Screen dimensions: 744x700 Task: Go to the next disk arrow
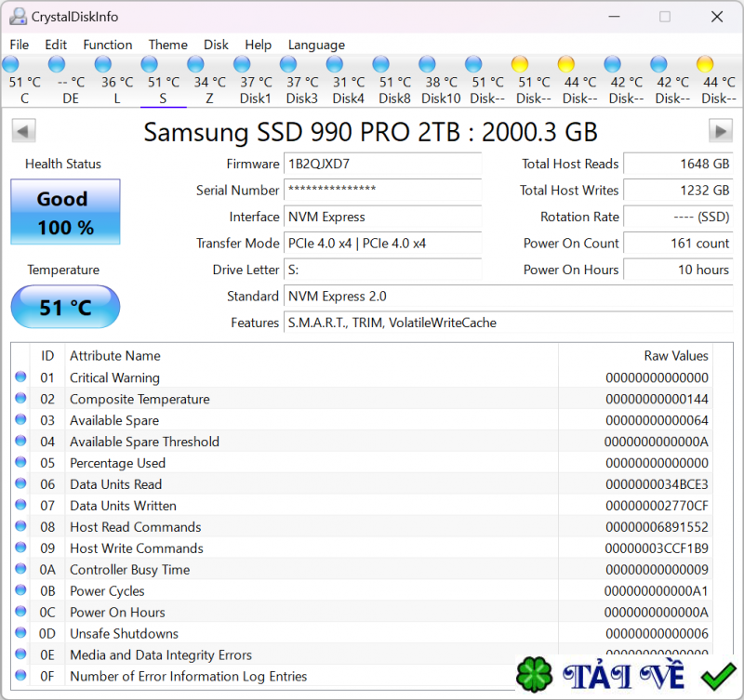[721, 130]
